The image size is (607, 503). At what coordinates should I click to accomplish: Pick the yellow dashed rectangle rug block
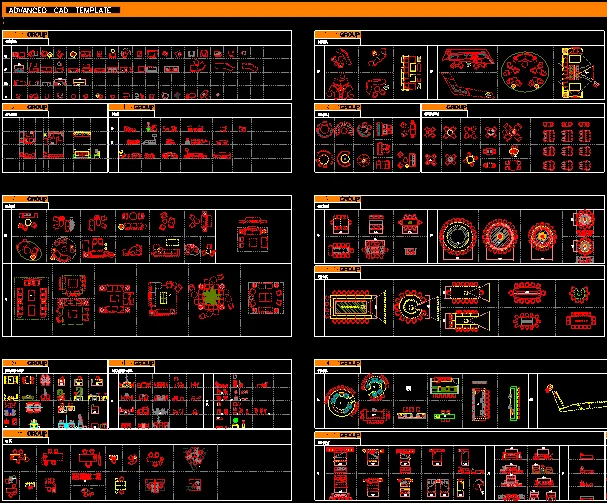(171, 243)
